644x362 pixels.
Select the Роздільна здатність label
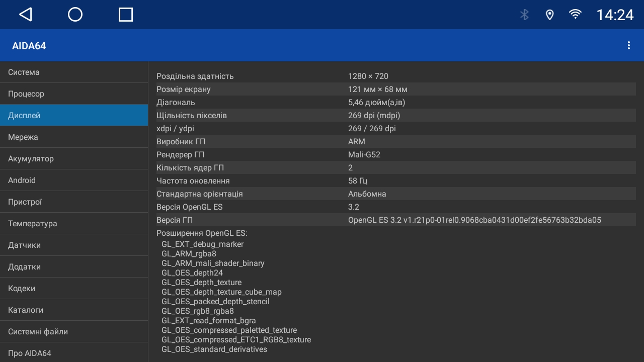pos(195,76)
